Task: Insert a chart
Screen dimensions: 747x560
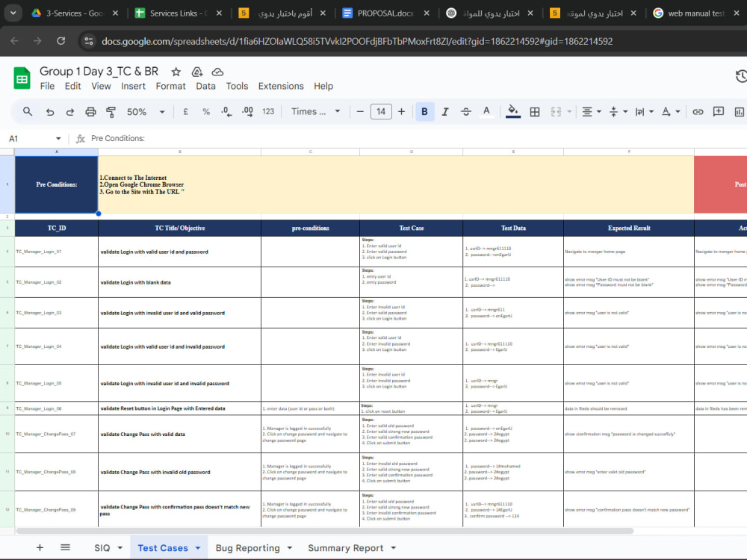Action: click(x=740, y=111)
